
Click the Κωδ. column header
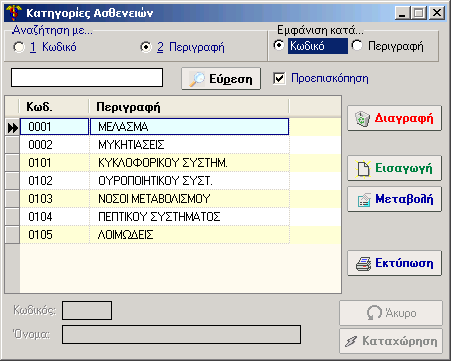[54, 107]
